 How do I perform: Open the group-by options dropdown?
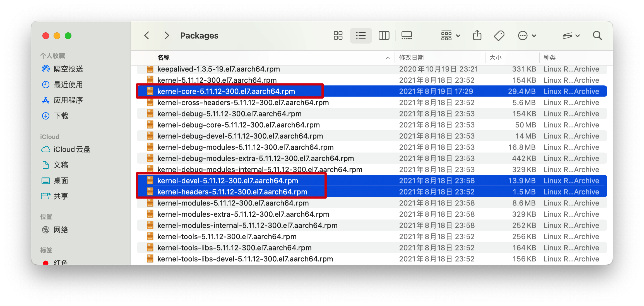(450, 35)
